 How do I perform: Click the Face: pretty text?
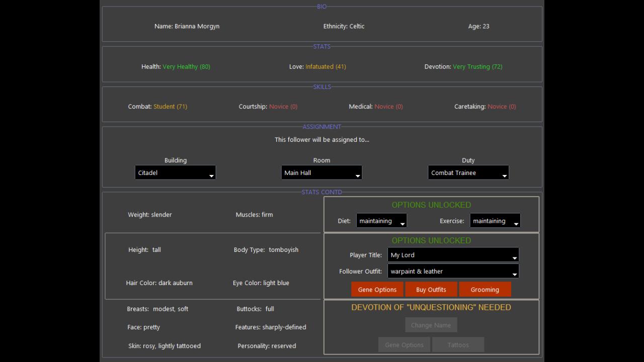[x=143, y=327]
